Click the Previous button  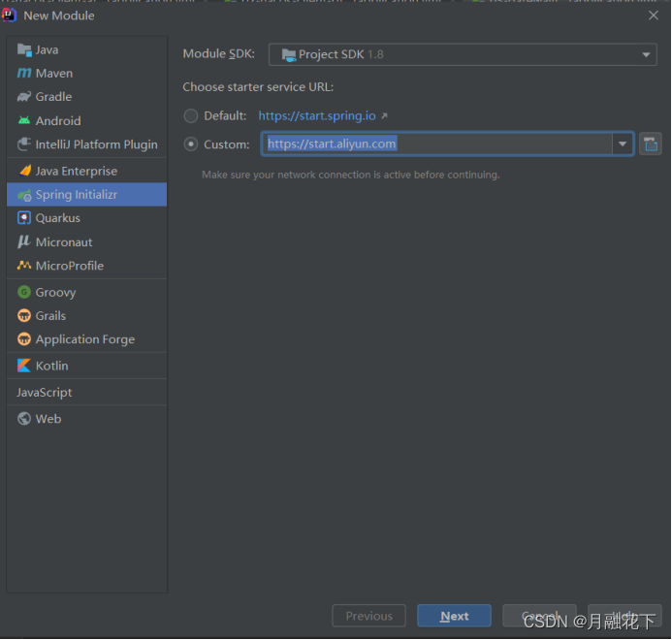click(x=369, y=616)
